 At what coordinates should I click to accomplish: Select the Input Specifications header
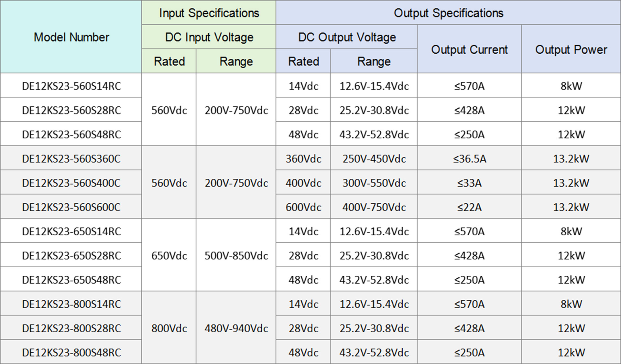point(209,13)
